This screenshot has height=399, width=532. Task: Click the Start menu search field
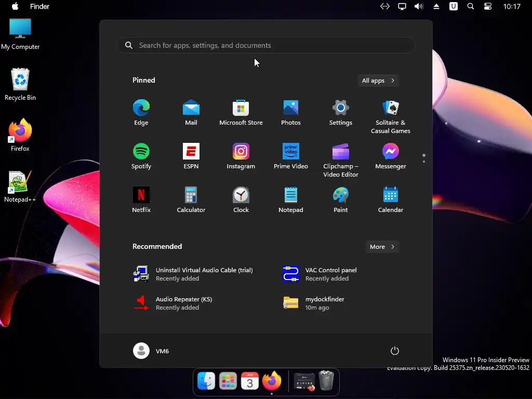coord(265,46)
